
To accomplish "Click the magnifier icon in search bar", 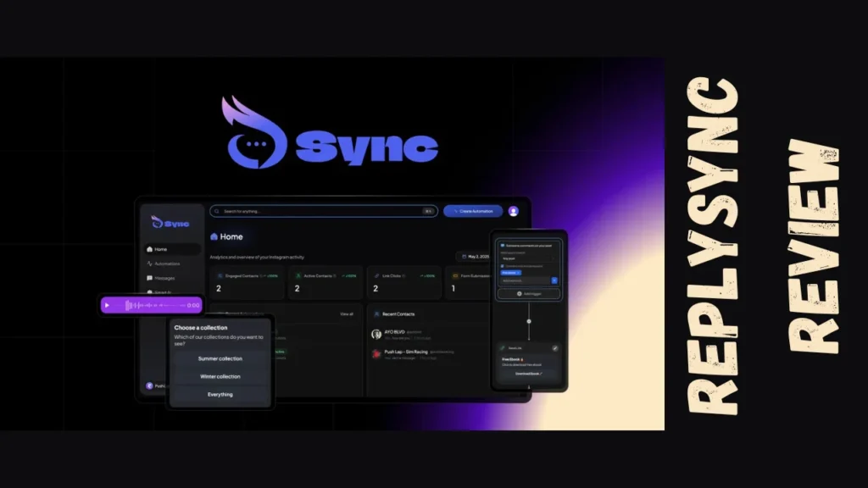I will (x=216, y=211).
